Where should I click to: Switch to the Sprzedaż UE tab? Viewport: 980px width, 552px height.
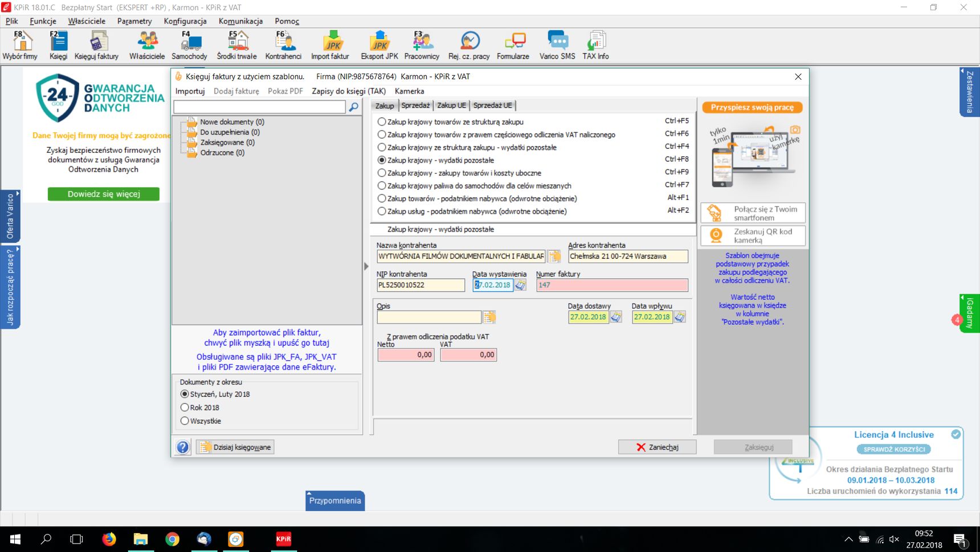(x=493, y=105)
